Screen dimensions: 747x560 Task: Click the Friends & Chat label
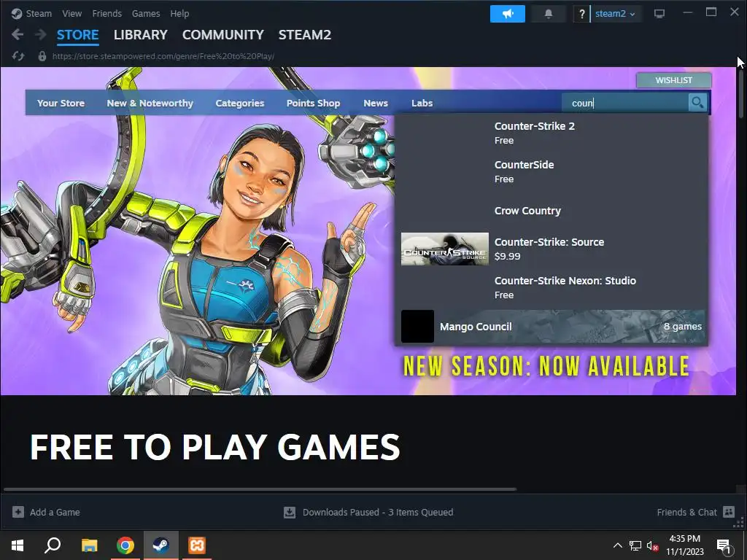pyautogui.click(x=686, y=512)
